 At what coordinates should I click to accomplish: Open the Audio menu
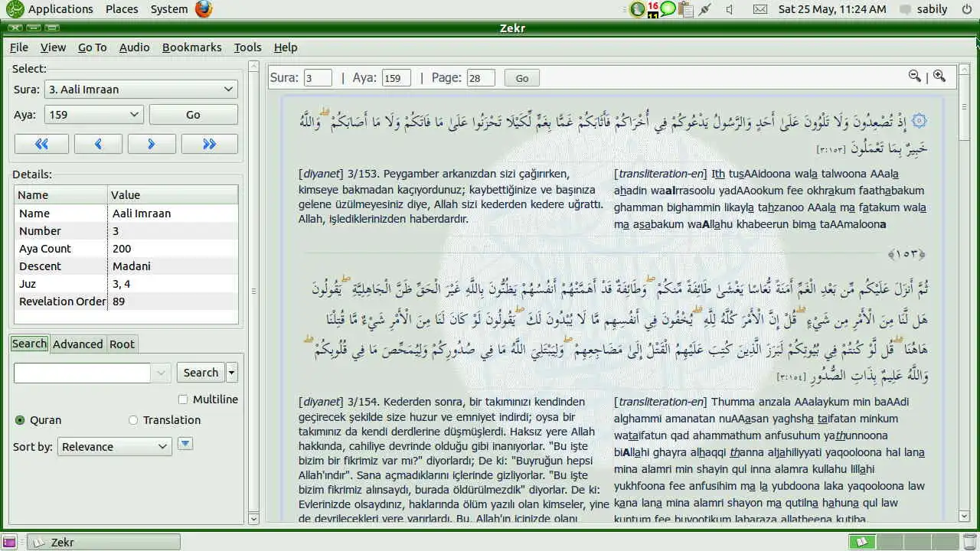pos(134,47)
